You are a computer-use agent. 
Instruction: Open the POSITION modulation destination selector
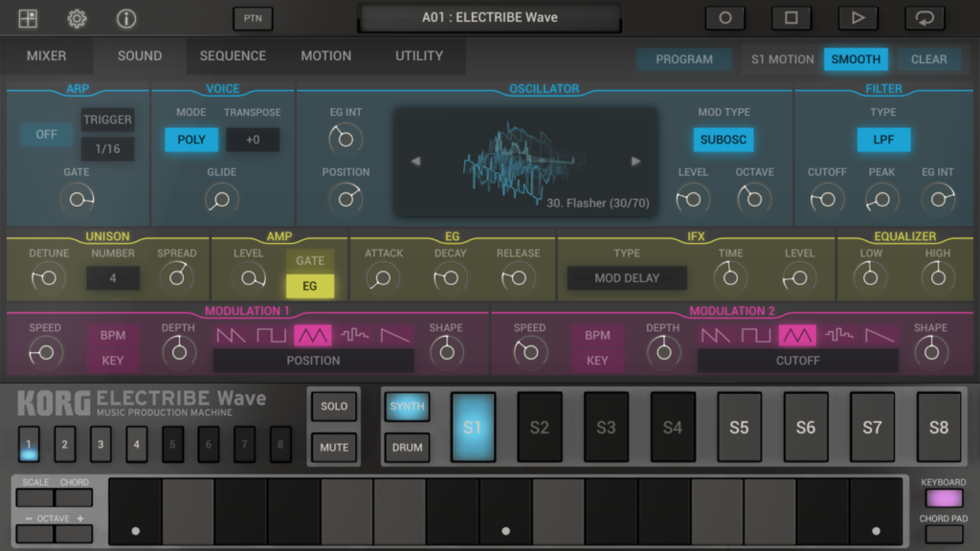pyautogui.click(x=312, y=360)
